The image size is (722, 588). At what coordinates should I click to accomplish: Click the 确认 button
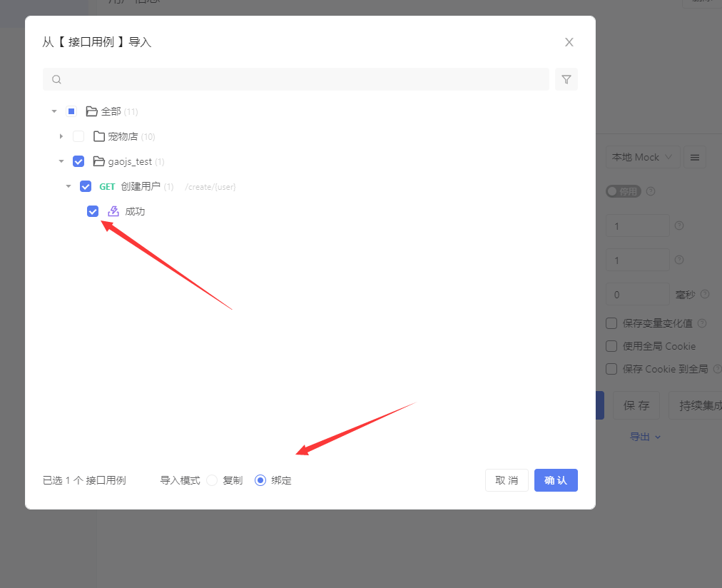coord(556,480)
